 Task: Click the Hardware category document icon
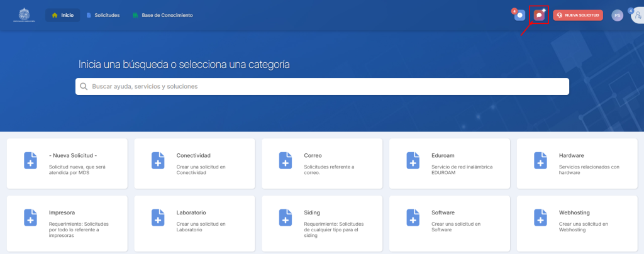point(540,160)
